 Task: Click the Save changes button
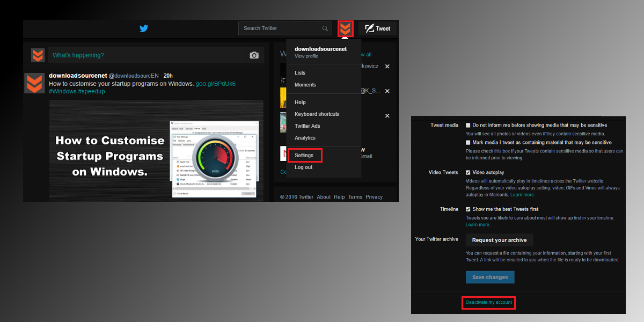490,277
